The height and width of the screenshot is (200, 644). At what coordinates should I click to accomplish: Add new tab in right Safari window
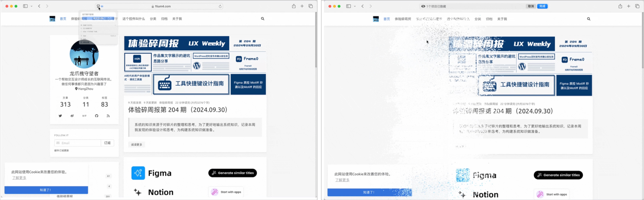click(628, 6)
